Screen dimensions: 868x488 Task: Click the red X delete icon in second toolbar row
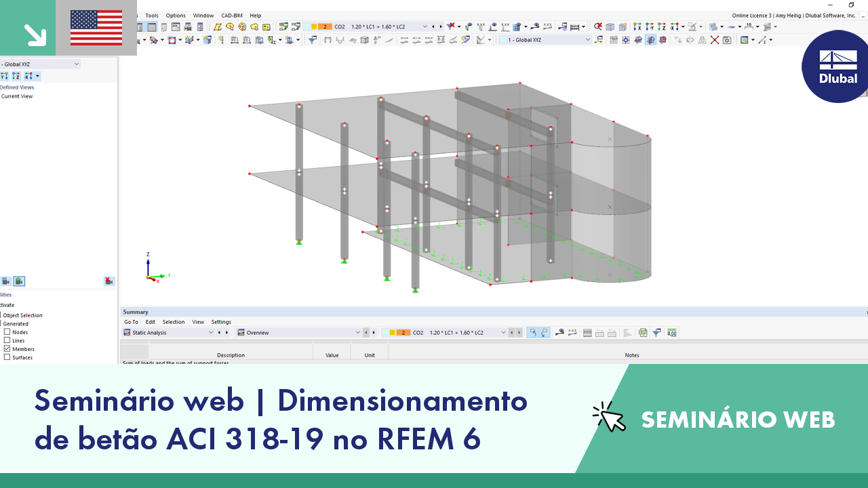pos(714,40)
